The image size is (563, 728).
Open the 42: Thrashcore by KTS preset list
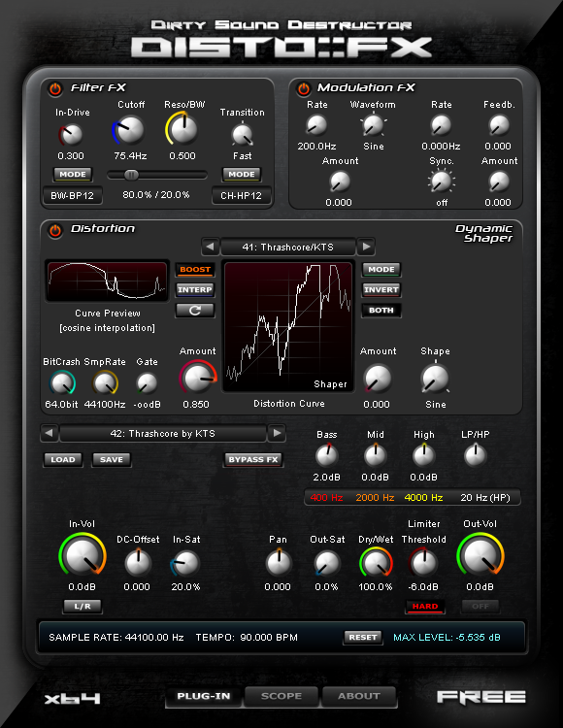coord(163,434)
